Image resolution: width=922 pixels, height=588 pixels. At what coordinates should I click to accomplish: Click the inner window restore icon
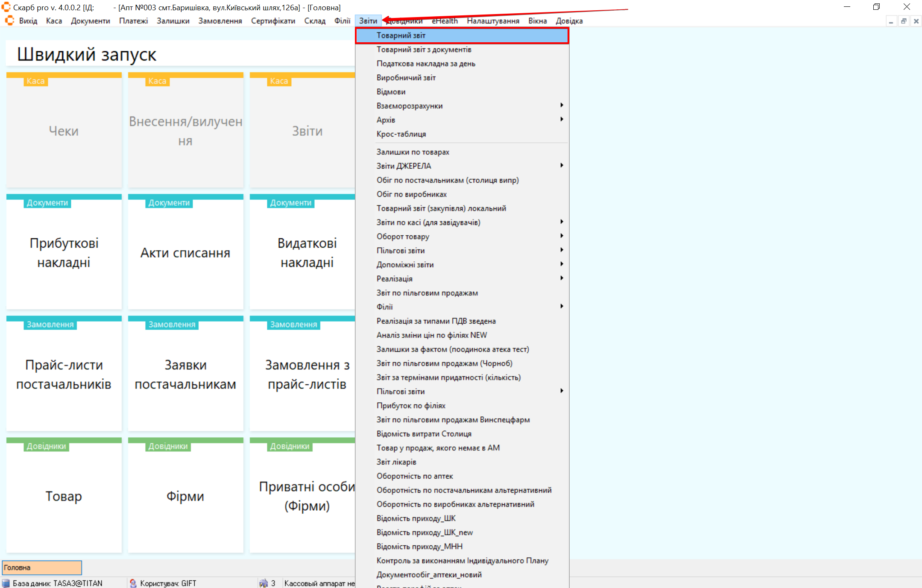point(904,21)
